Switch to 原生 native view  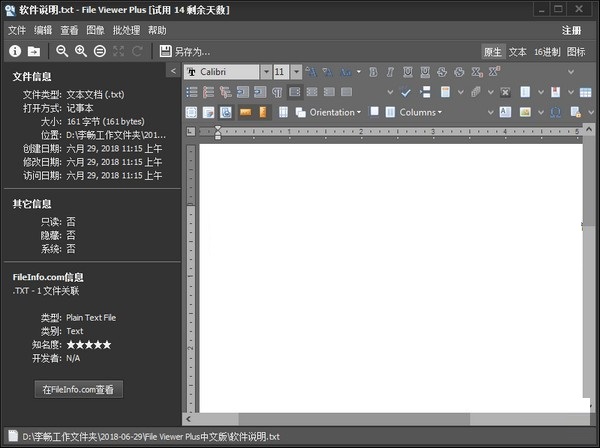[492, 52]
